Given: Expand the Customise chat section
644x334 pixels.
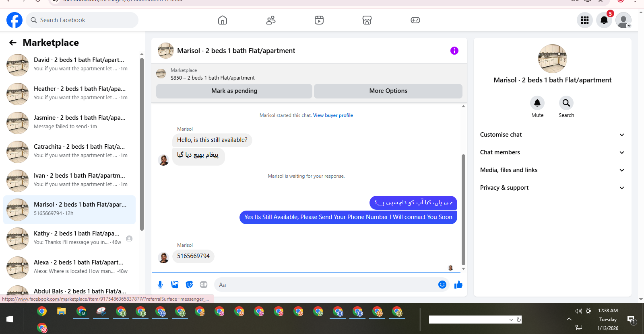Looking at the screenshot, I should coord(552,135).
